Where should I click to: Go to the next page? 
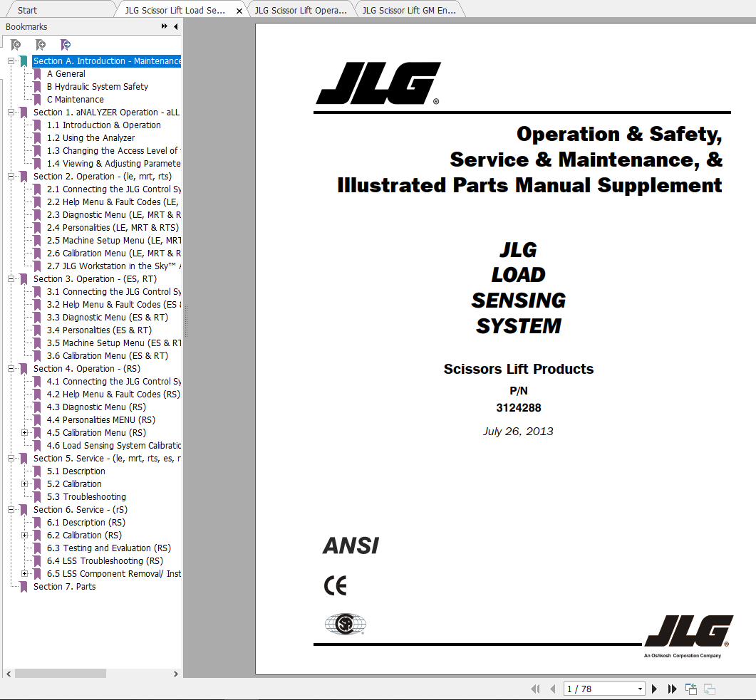[654, 689]
